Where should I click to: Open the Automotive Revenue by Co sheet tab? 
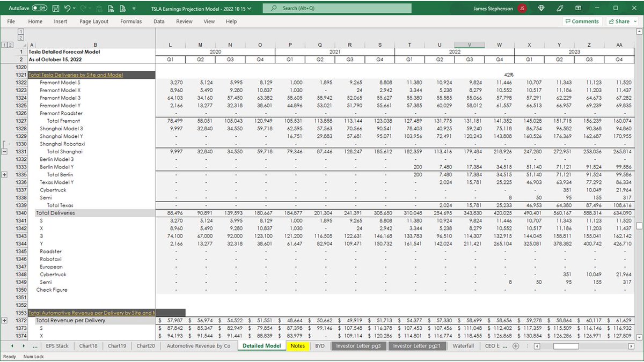click(199, 346)
